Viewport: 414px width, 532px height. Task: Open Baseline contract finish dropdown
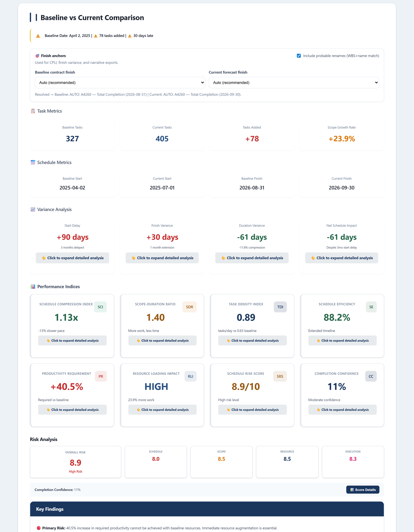(x=120, y=83)
